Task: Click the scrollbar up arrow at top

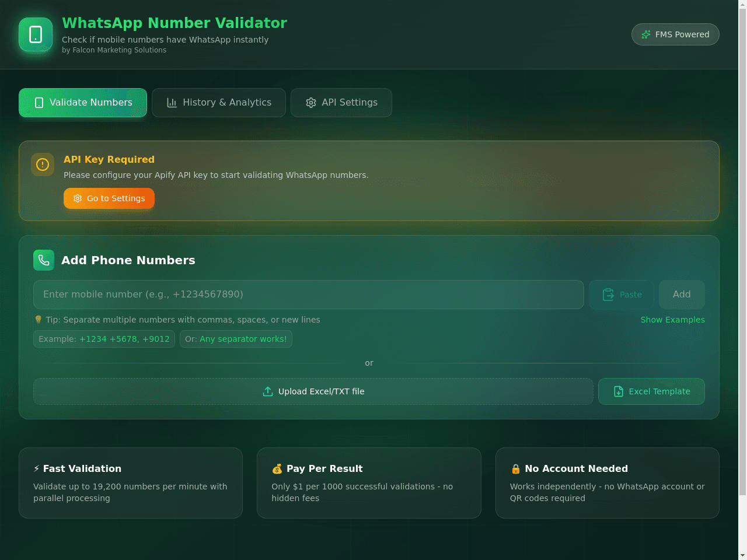Action: (x=742, y=4)
